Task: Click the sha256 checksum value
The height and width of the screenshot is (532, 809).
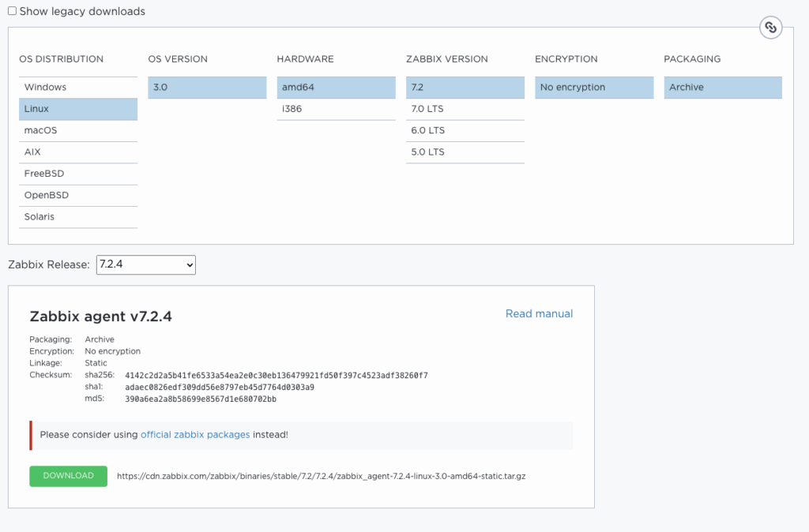Action: [x=276, y=375]
